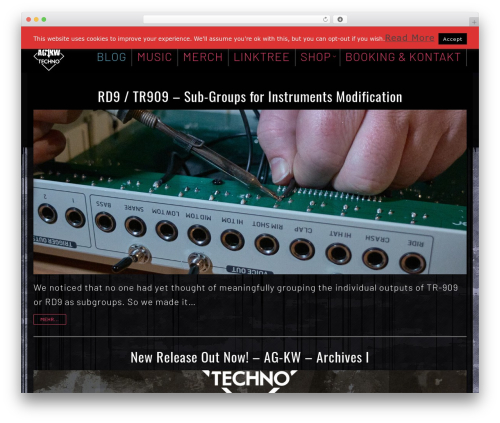Click the AG-KW Techno logo
The image size is (500, 423).
[49, 60]
